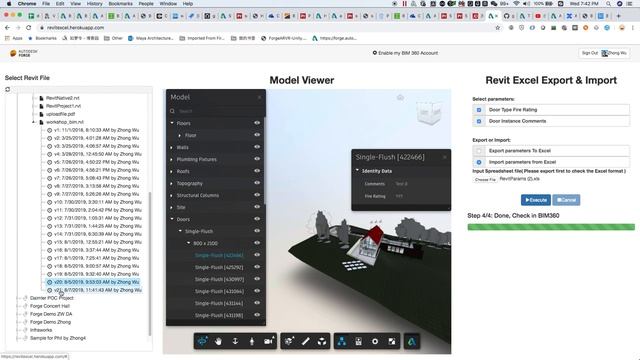This screenshot has width=640, height=360.
Task: Bookmark page with star icon
Action: pyautogui.click(x=498, y=28)
